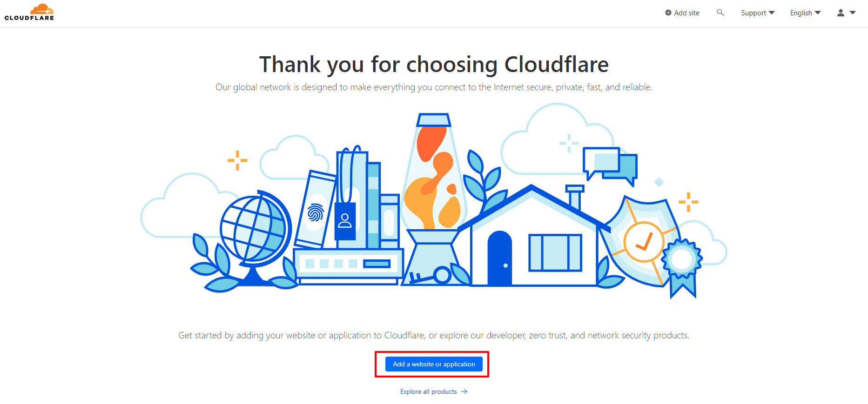The width and height of the screenshot is (868, 404).
Task: Click the plus icon beside Add site
Action: pyautogui.click(x=668, y=13)
